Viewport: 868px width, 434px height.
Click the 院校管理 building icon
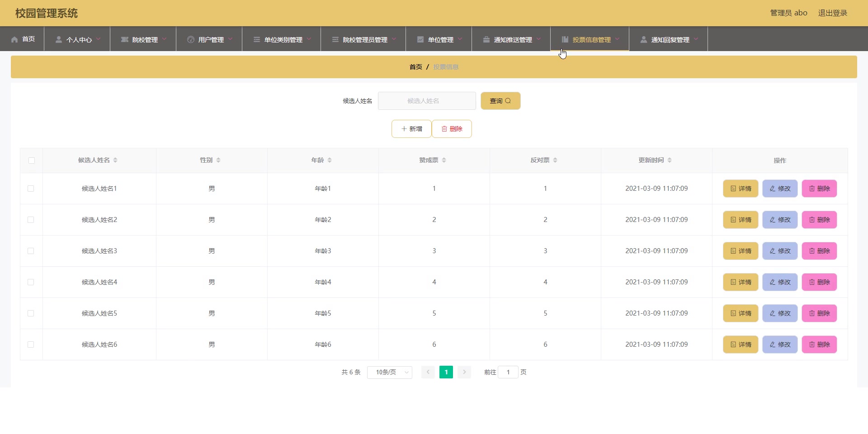[125, 39]
